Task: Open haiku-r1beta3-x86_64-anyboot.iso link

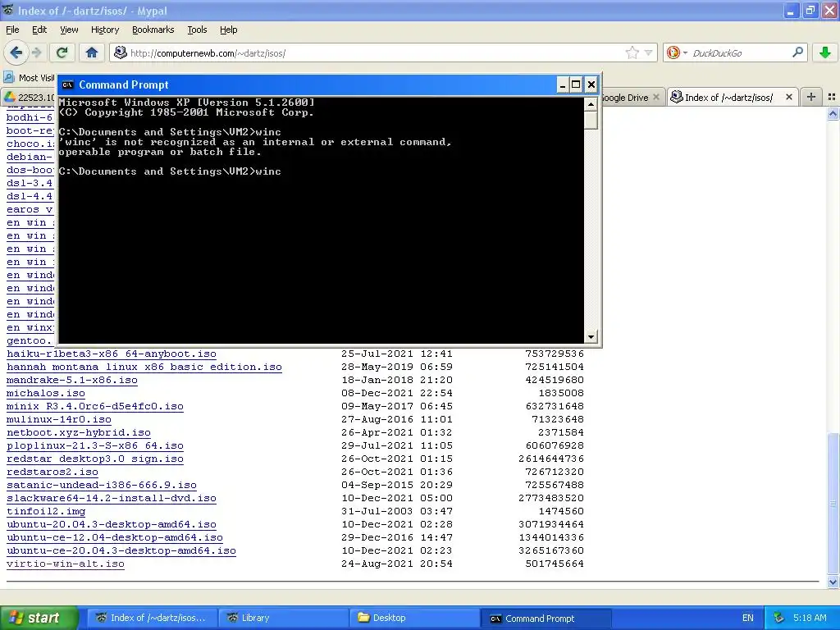Action: (x=112, y=354)
